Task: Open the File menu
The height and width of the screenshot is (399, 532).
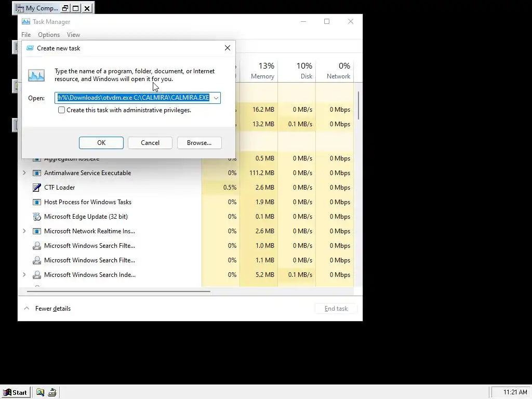Action: tap(26, 35)
